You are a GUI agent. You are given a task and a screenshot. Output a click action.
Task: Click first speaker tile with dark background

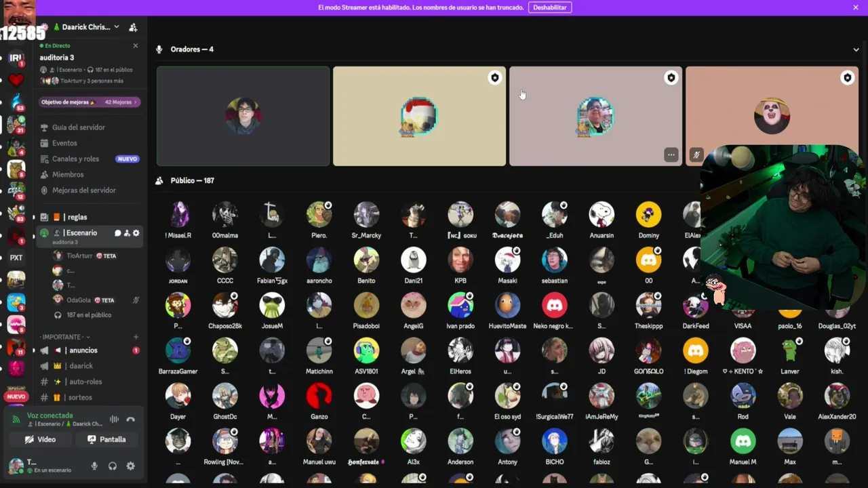point(243,116)
